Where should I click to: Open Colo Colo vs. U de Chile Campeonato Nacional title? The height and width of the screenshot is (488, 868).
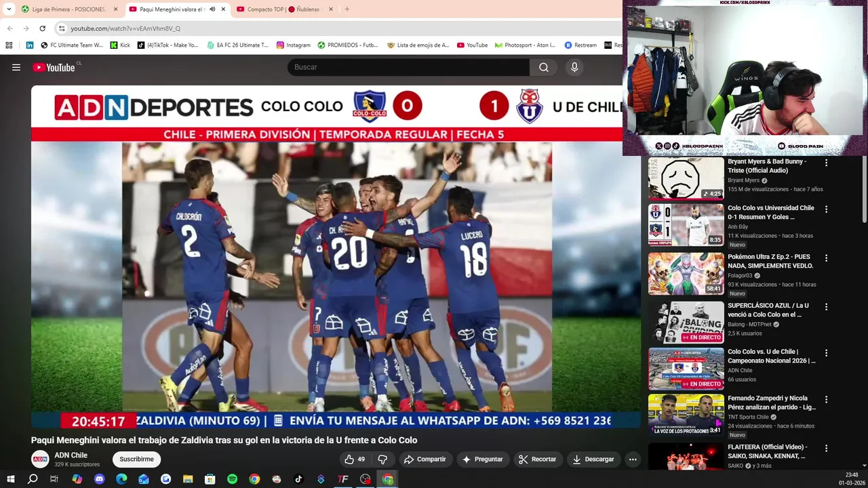[772, 357]
